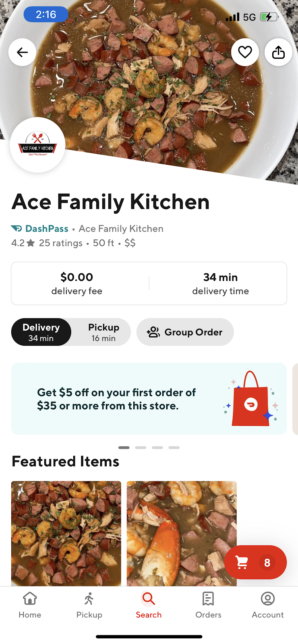298x644 pixels.
Task: Save restaurant by tapping the heart icon
Action: pos(245,52)
